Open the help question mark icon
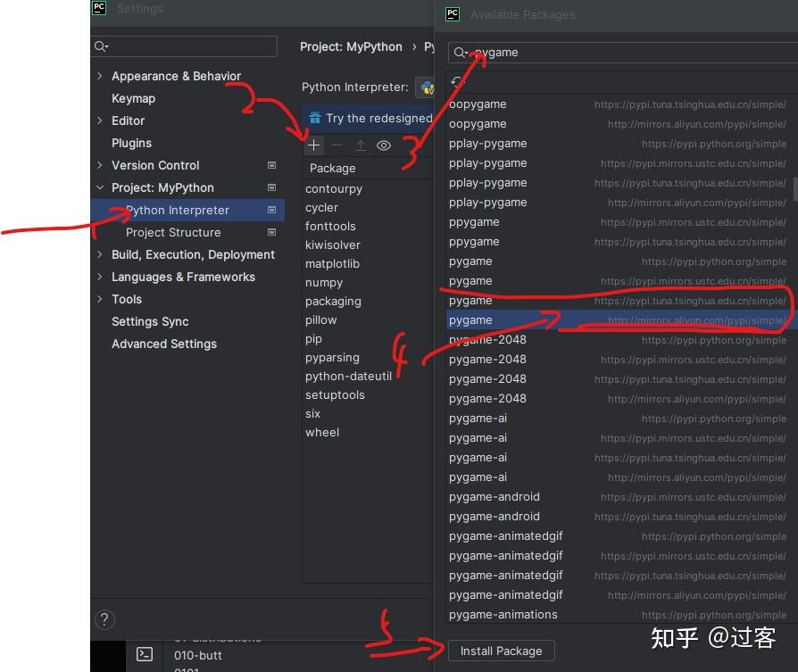798x672 pixels. (x=104, y=619)
